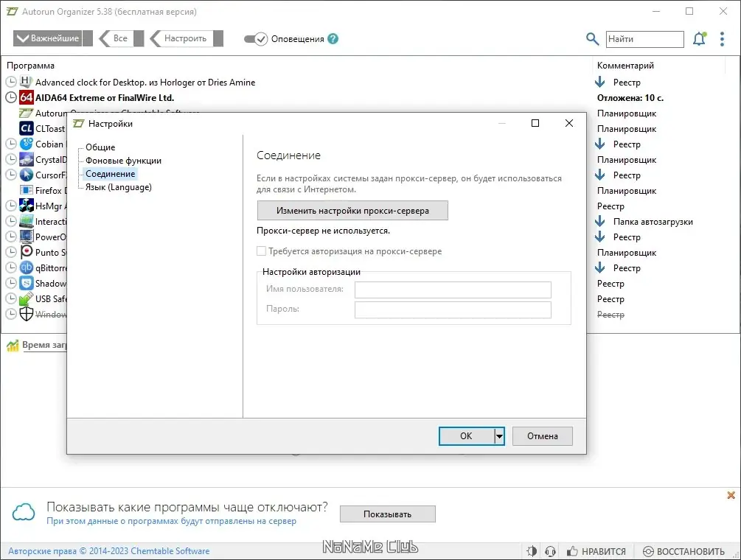Click the Punto Switcher program icon
The image size is (741, 560).
pos(27,252)
